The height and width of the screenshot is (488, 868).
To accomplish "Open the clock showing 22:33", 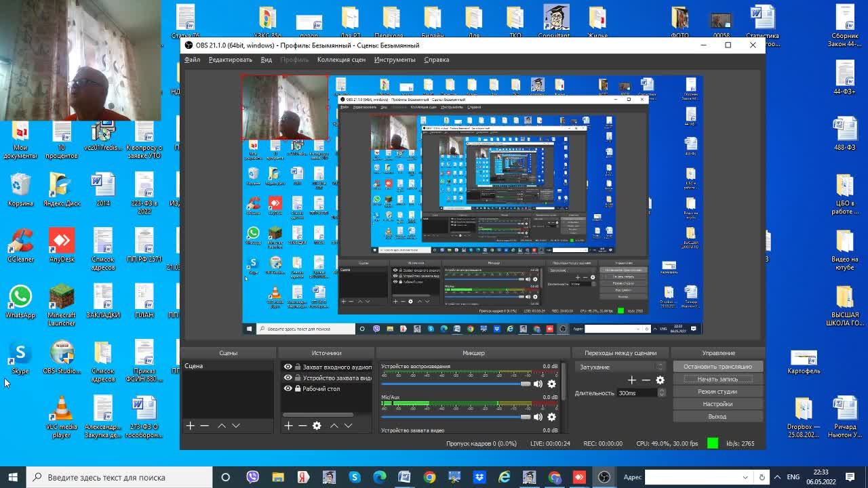I will point(821,477).
